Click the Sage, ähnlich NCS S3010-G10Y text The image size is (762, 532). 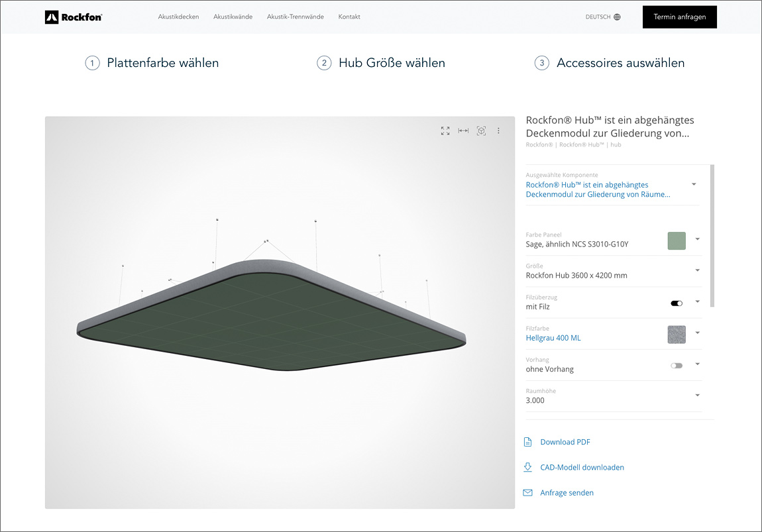click(577, 244)
